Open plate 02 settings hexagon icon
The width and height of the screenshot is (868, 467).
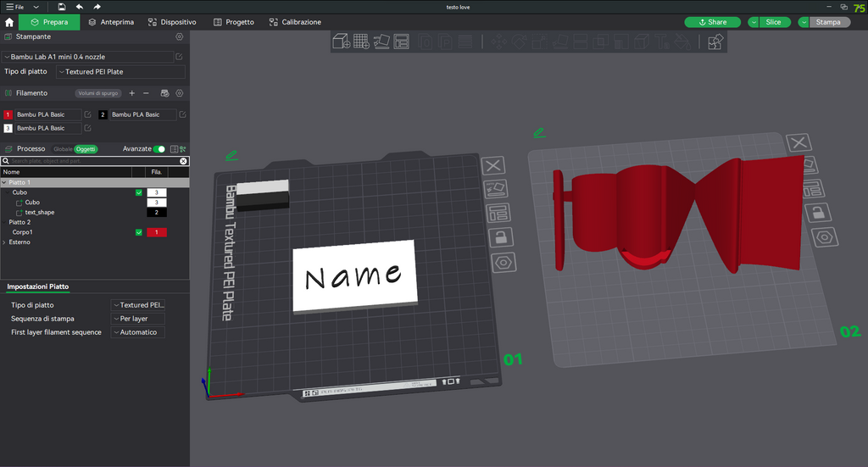(x=825, y=237)
